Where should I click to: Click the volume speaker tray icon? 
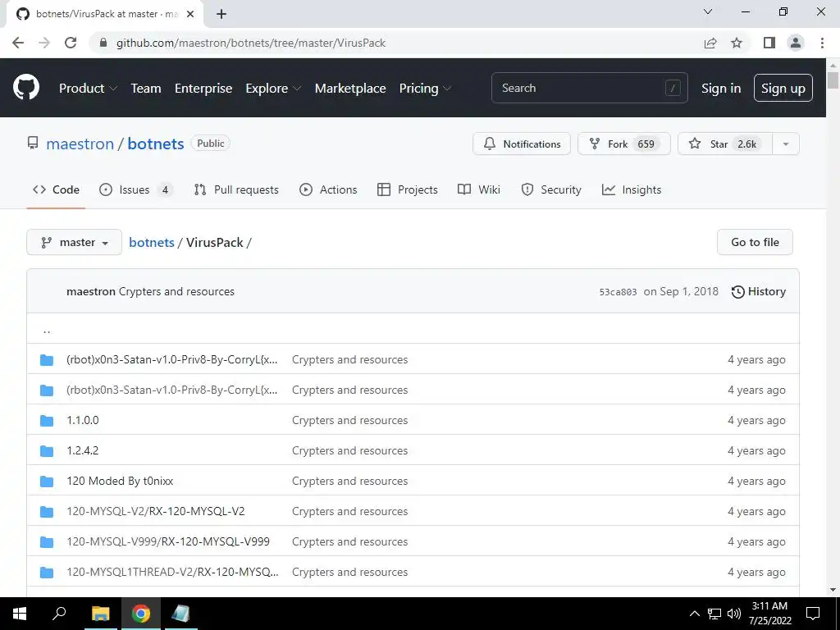click(x=734, y=614)
